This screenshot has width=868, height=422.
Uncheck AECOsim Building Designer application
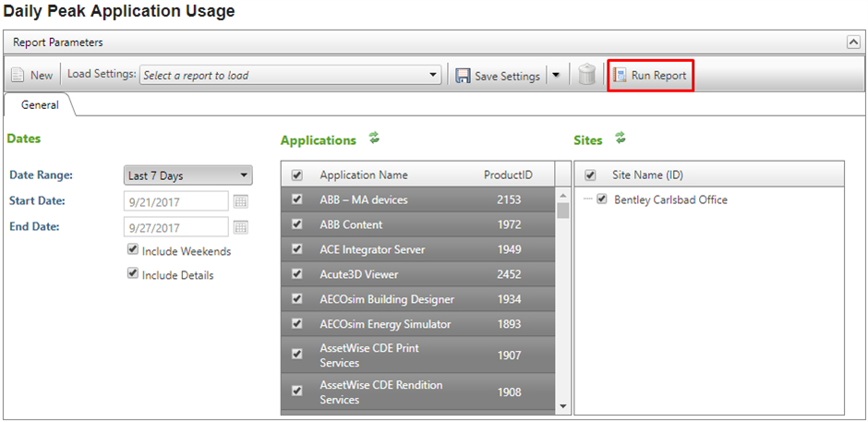pos(296,298)
